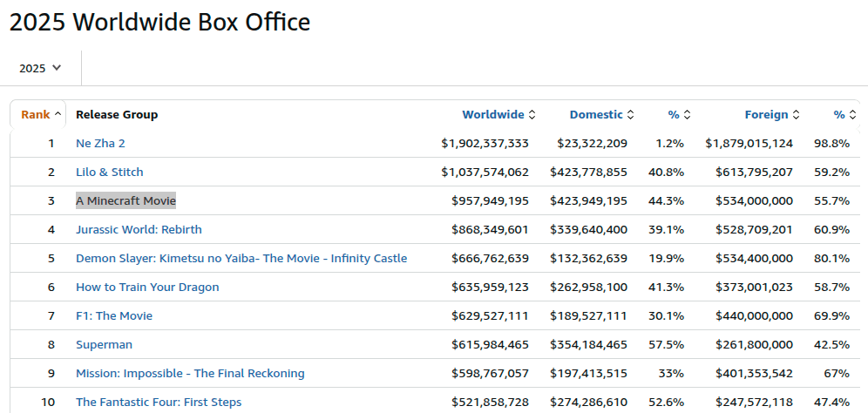
Task: Sort by domestic percentage column
Action: 678,114
